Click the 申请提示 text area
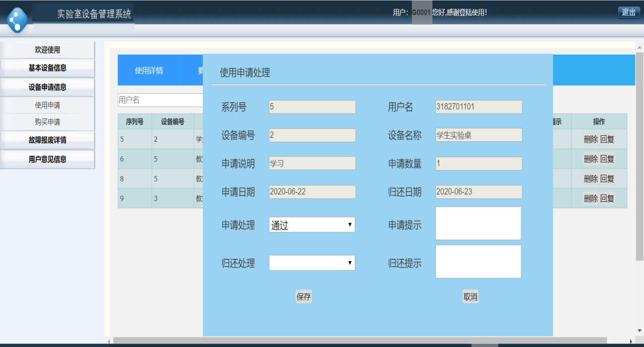Image resolution: width=644 pixels, height=347 pixels. coord(479,223)
